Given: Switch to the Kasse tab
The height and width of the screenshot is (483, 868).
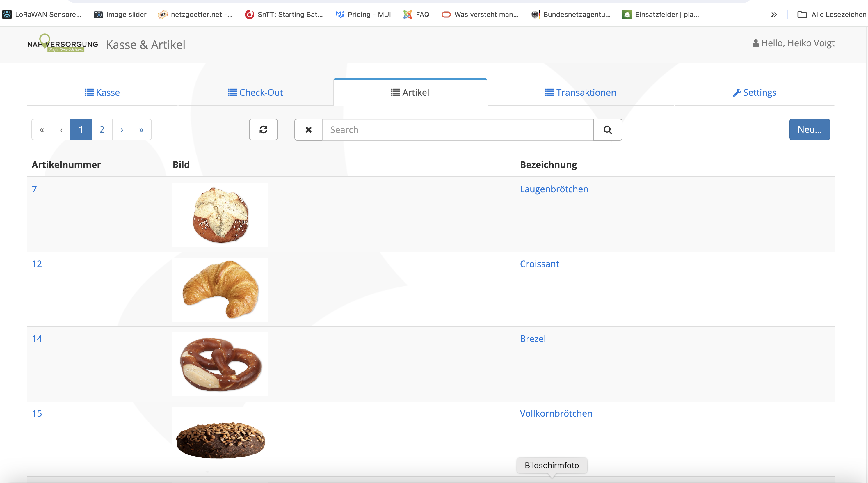Looking at the screenshot, I should click(102, 92).
